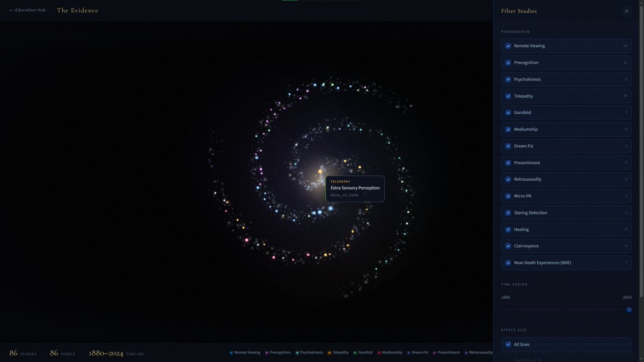
Task: Click the Extra Sensory Perception tooltip card
Action: click(x=355, y=189)
